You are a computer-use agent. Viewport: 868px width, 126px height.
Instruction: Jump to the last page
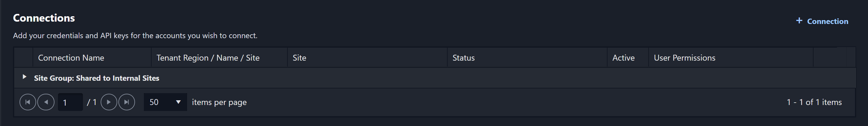click(x=127, y=102)
